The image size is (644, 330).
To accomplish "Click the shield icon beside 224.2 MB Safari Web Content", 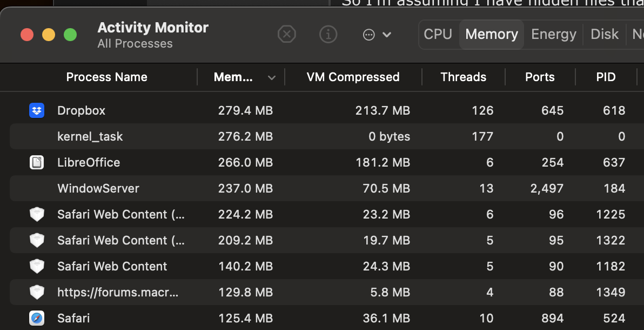I will pos(36,214).
